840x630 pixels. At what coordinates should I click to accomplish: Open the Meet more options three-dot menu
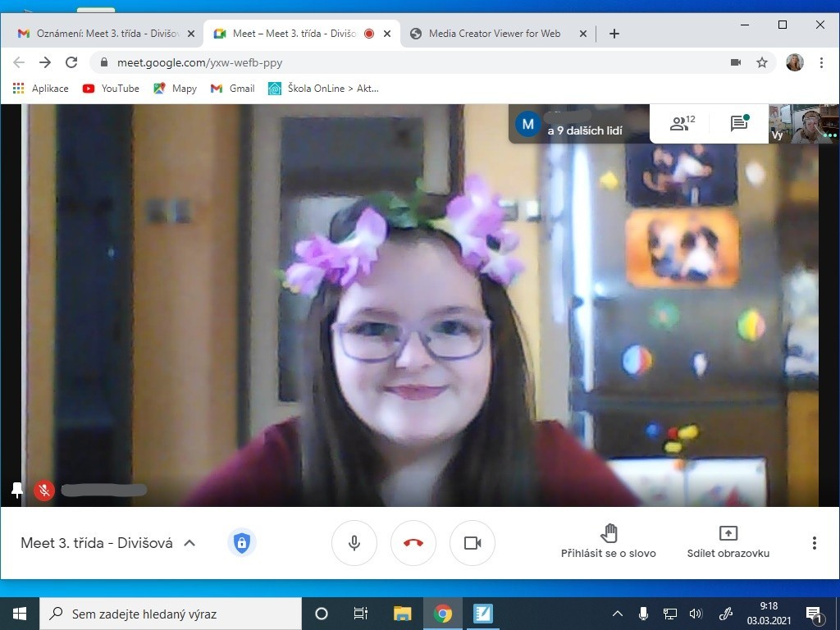tap(814, 543)
